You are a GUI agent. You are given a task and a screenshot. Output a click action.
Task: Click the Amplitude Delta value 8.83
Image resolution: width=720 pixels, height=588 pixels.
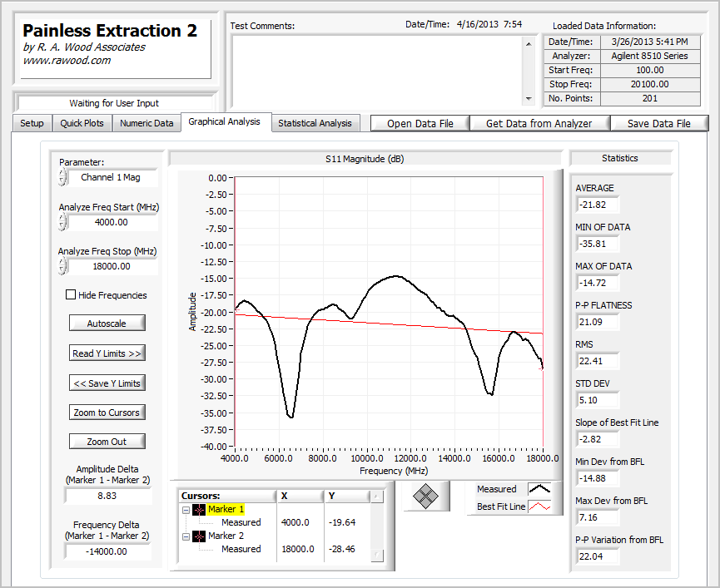(x=108, y=496)
